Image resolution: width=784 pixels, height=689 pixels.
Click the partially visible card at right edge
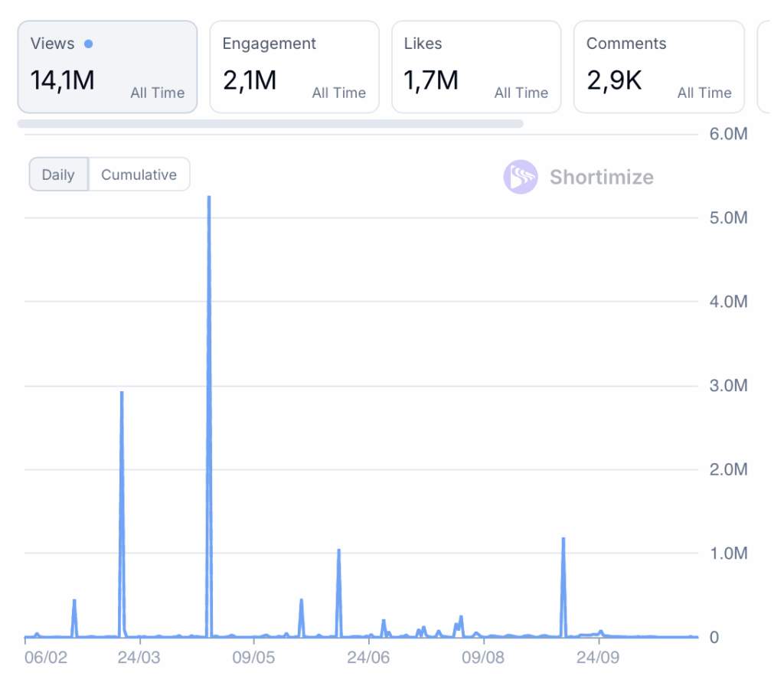(x=763, y=67)
